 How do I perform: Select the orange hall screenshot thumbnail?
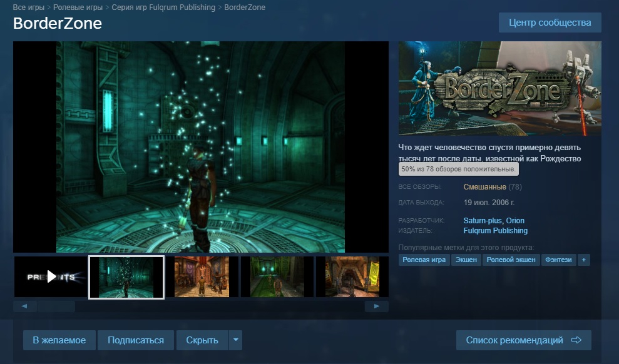[202, 276]
